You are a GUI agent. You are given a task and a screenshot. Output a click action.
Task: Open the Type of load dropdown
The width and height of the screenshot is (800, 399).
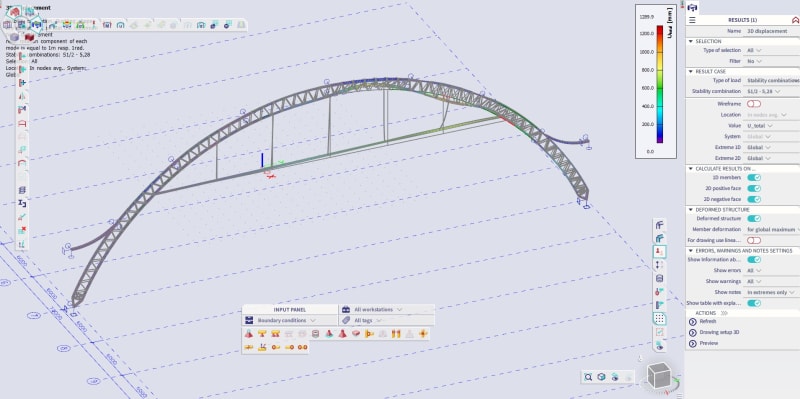click(x=772, y=81)
